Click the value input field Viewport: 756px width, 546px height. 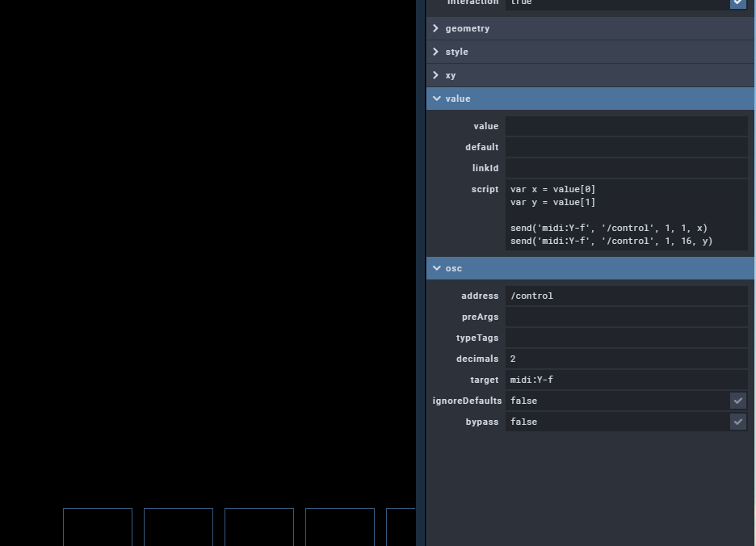(626, 126)
